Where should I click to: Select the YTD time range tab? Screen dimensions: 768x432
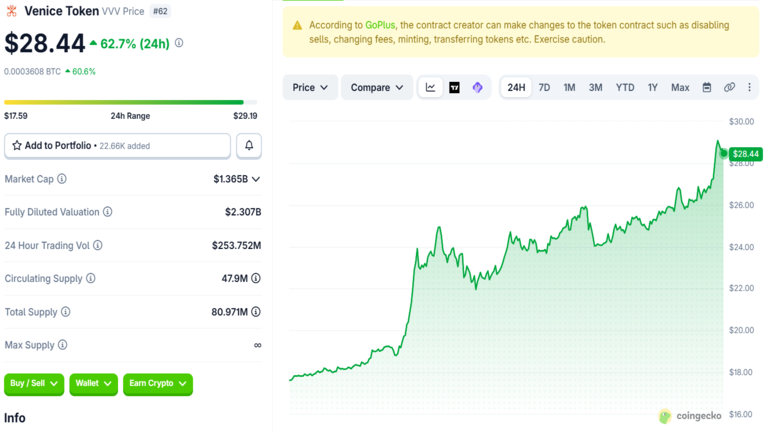tap(625, 87)
